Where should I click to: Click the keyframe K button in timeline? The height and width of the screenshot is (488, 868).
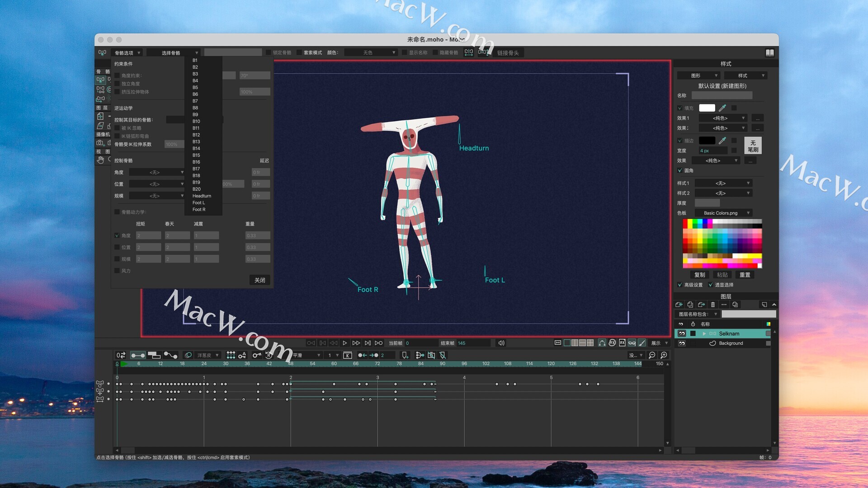347,355
